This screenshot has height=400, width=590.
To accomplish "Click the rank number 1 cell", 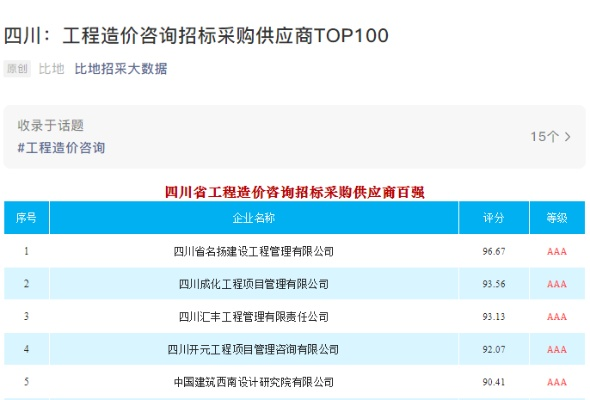I will tap(26, 251).
